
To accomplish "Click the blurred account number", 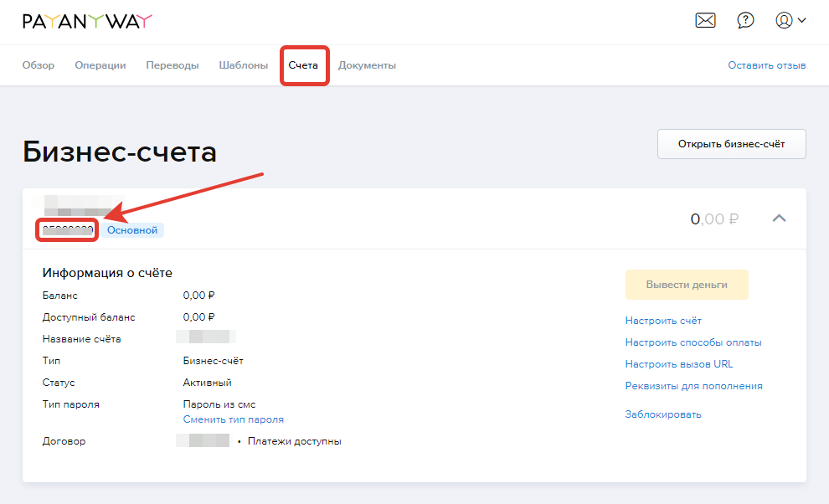I will coord(68,230).
